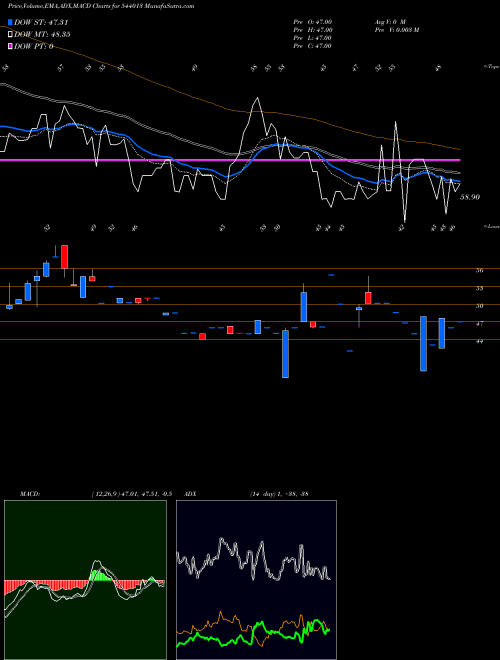
Task: Click the ADX (14 day) values text
Action: (279, 493)
